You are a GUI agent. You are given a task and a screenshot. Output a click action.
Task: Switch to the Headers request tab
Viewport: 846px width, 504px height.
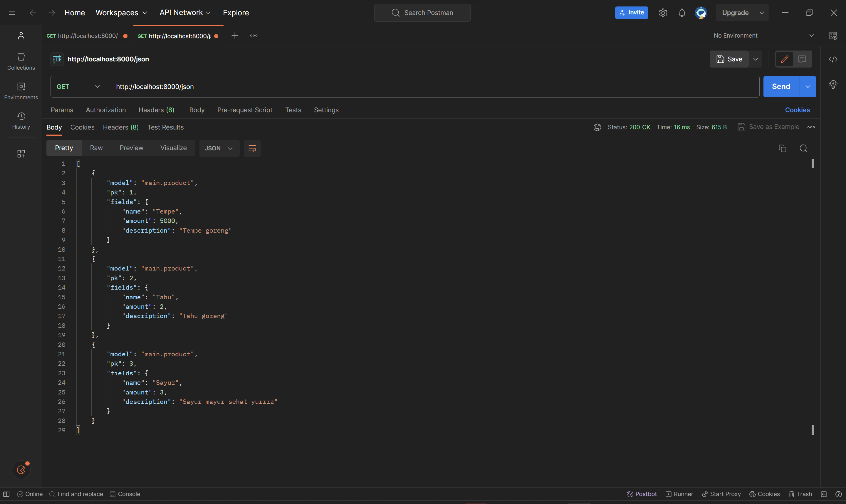[156, 110]
